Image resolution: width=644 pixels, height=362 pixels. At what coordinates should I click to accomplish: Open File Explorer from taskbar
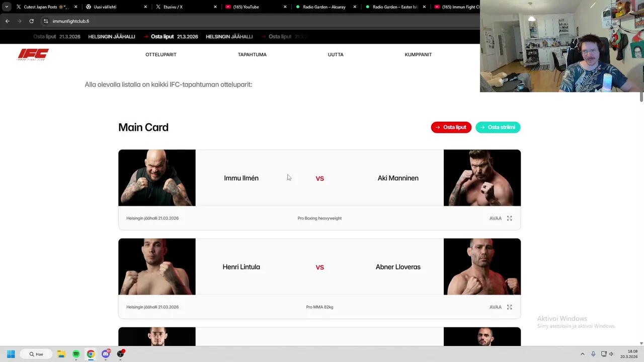61,354
